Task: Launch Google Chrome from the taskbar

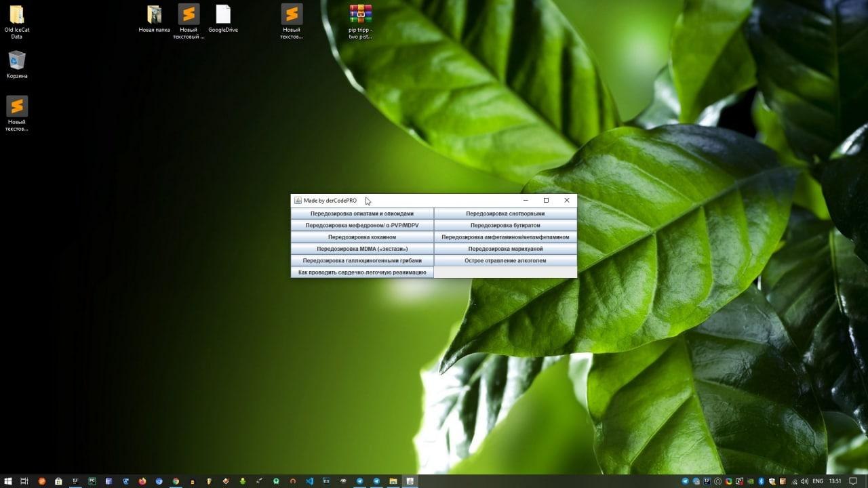Action: point(176,481)
